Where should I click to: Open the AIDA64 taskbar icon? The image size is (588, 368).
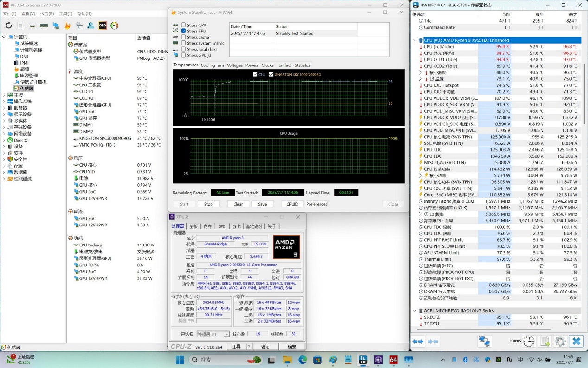pos(393,360)
